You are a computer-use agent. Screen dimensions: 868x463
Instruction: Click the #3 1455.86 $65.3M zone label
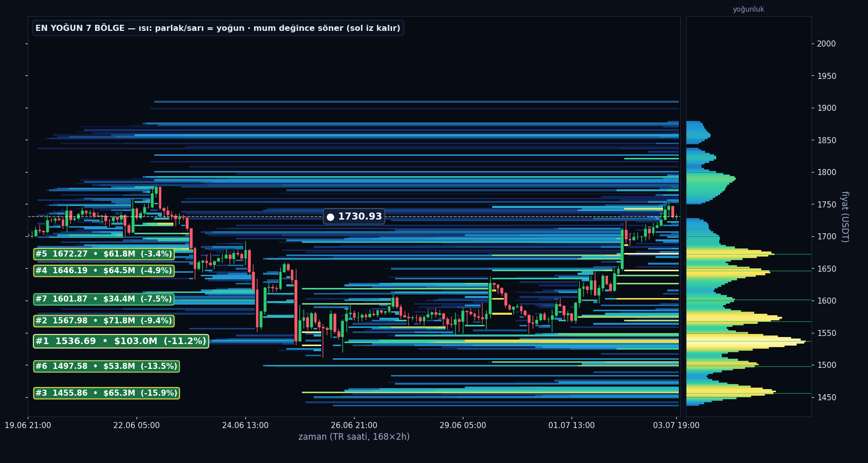106,393
